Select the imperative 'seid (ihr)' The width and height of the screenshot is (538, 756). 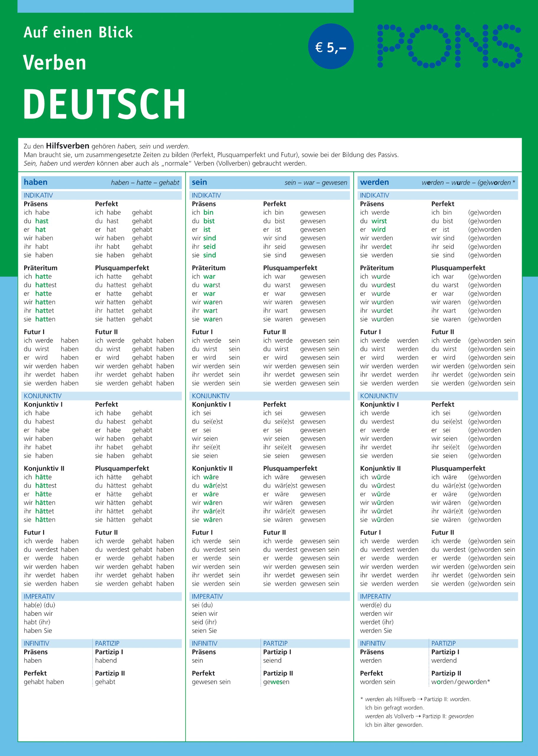204,622
